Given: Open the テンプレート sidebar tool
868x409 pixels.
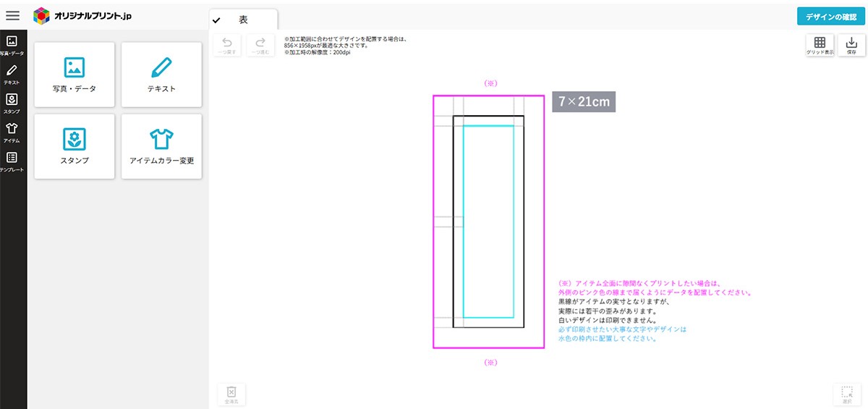Looking at the screenshot, I should click(12, 161).
